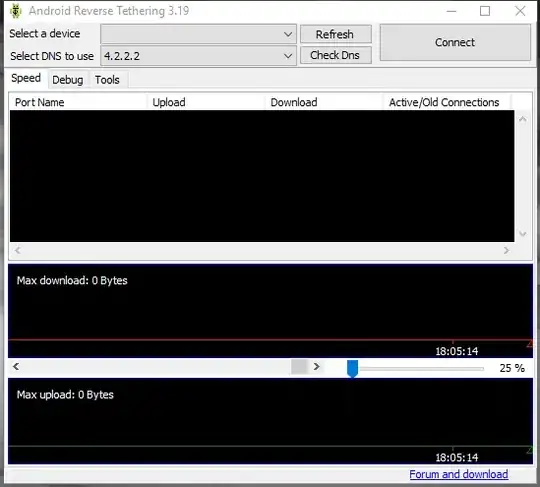Click the Download column header
This screenshot has height=487, width=540.
[x=324, y=102]
